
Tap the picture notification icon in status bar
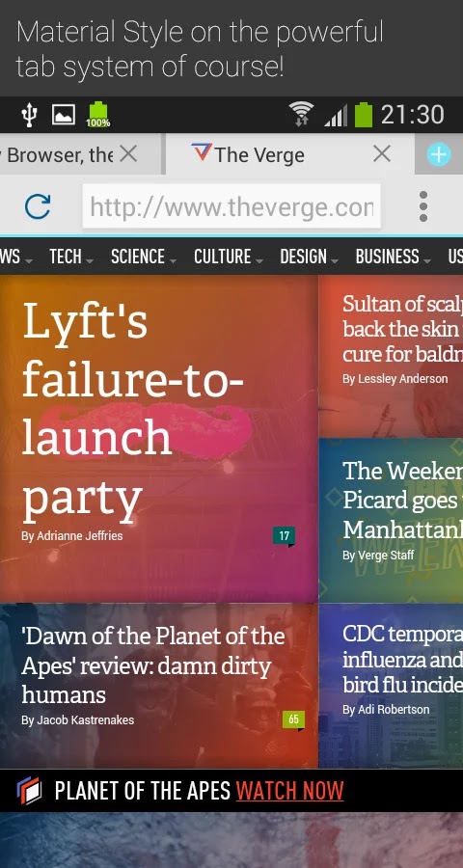(63, 115)
